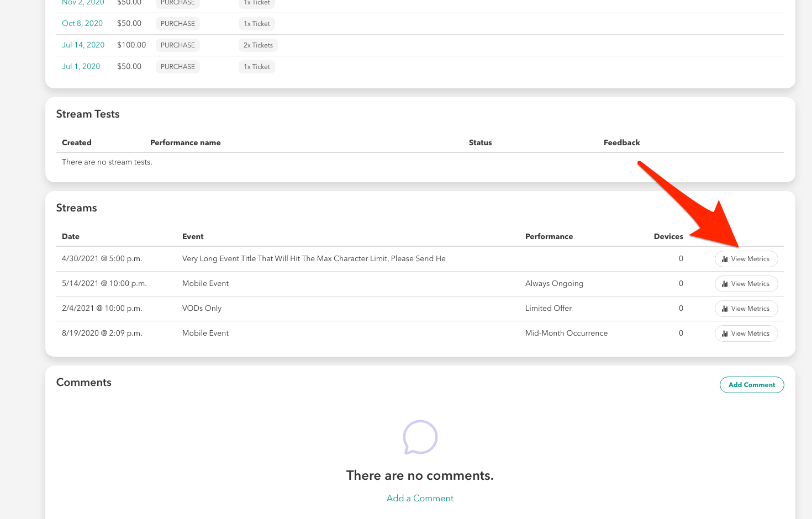Click 1x Ticket badge in Jul 1 row
Image resolution: width=812 pixels, height=519 pixels.
pos(257,67)
